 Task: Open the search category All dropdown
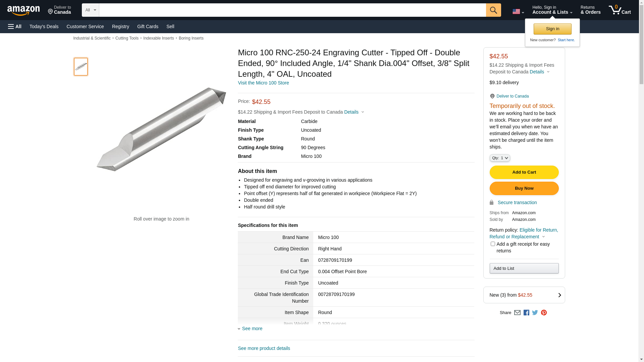tap(90, 10)
